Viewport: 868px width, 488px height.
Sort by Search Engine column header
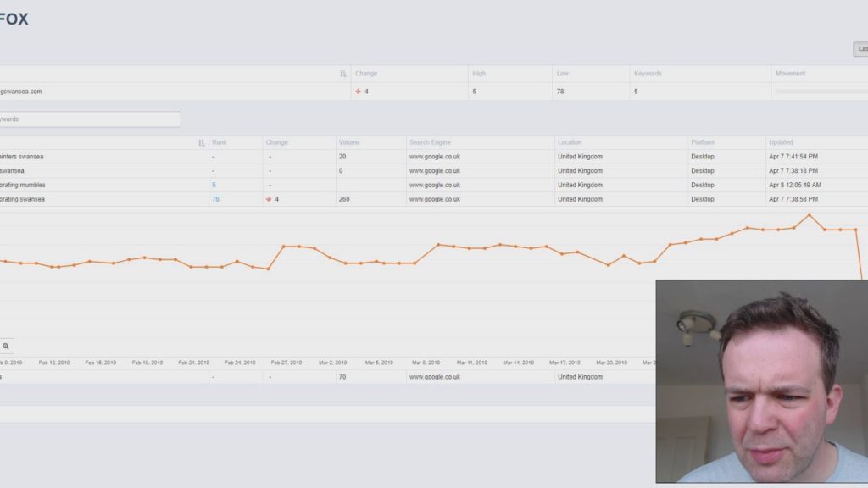tap(430, 142)
